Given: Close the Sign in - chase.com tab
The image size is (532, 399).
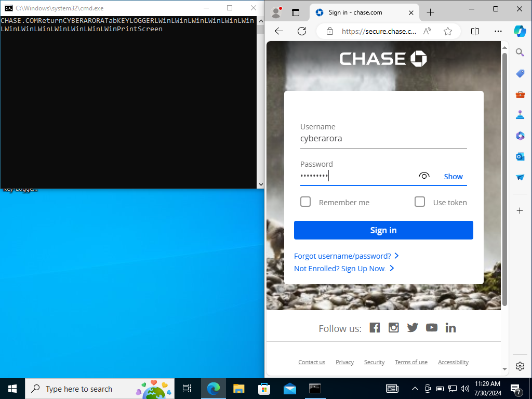Looking at the screenshot, I should point(411,12).
